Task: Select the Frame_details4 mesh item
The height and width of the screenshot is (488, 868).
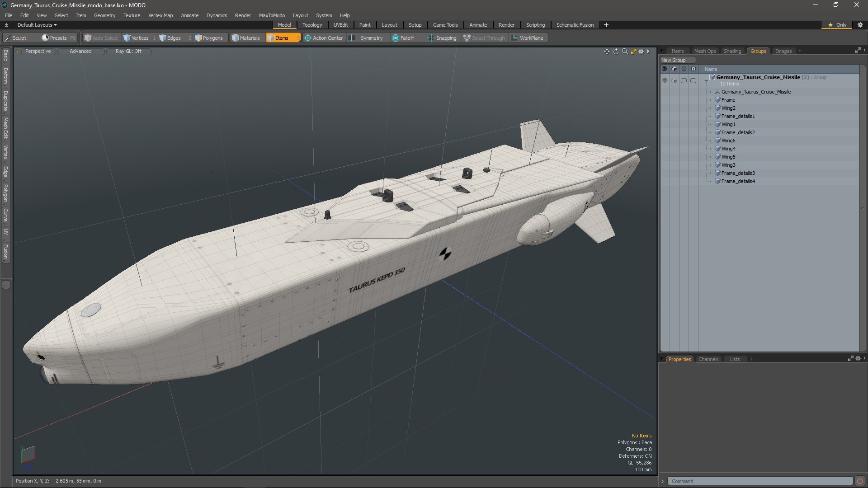Action: 738,181
